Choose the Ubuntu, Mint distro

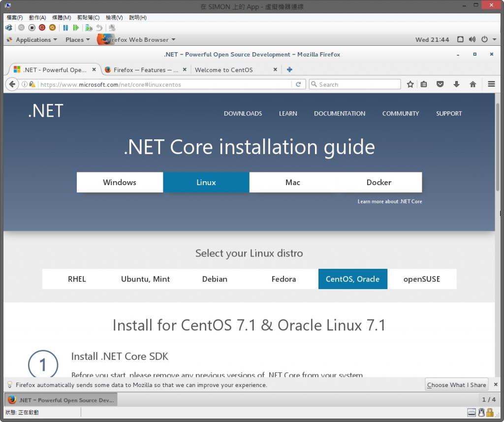(146, 279)
